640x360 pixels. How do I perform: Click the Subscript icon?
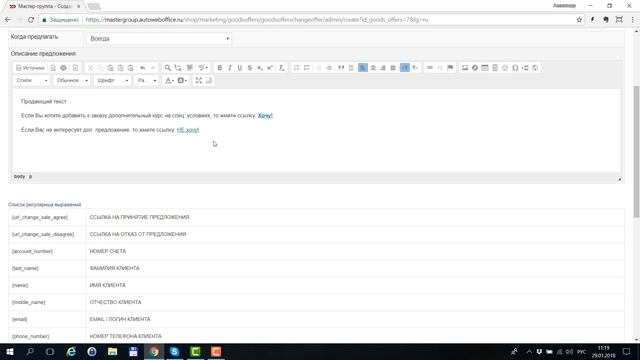260,68
